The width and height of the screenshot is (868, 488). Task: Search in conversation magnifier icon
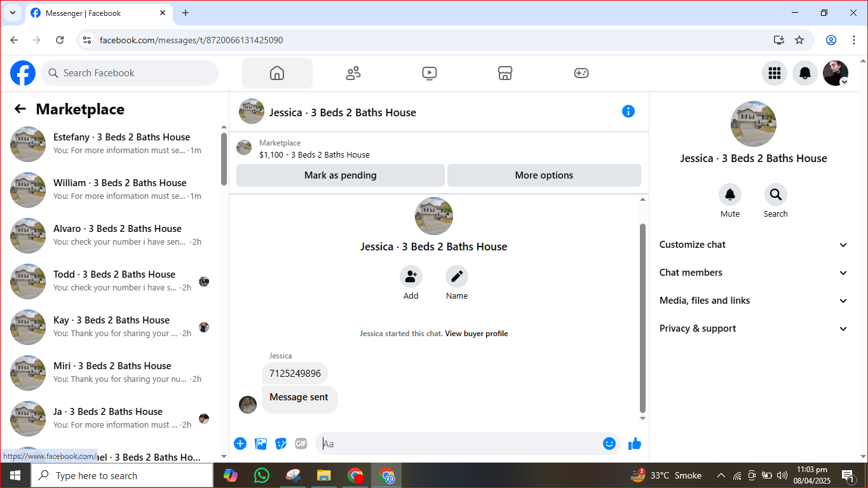(776, 194)
